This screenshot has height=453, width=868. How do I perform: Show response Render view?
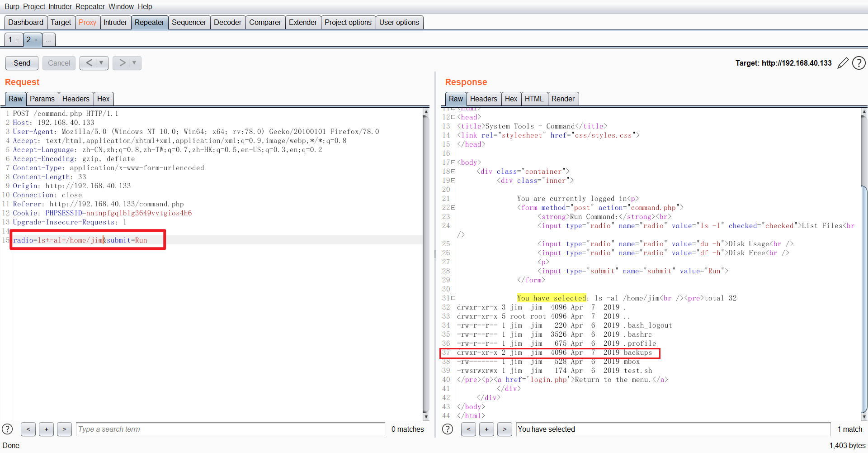563,99
